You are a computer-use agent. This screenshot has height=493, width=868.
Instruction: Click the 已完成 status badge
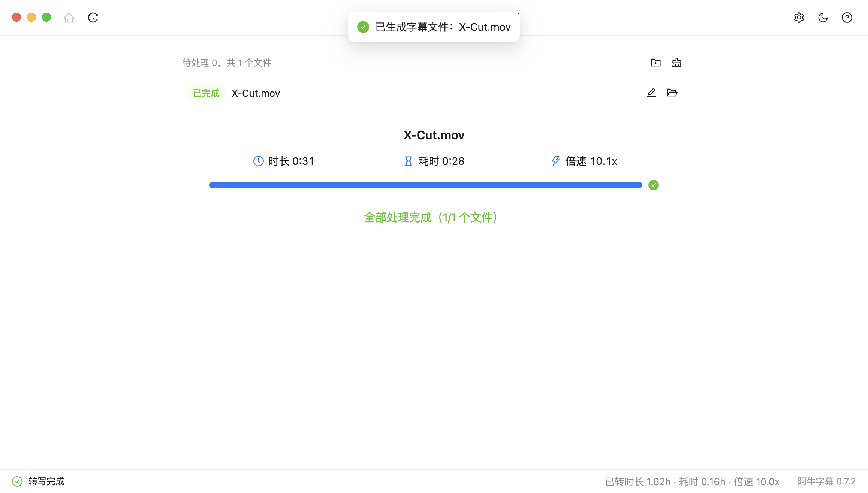tap(206, 93)
